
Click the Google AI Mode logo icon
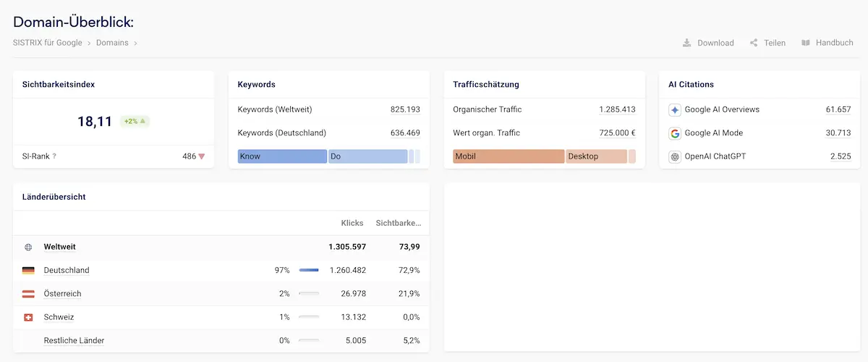click(675, 133)
